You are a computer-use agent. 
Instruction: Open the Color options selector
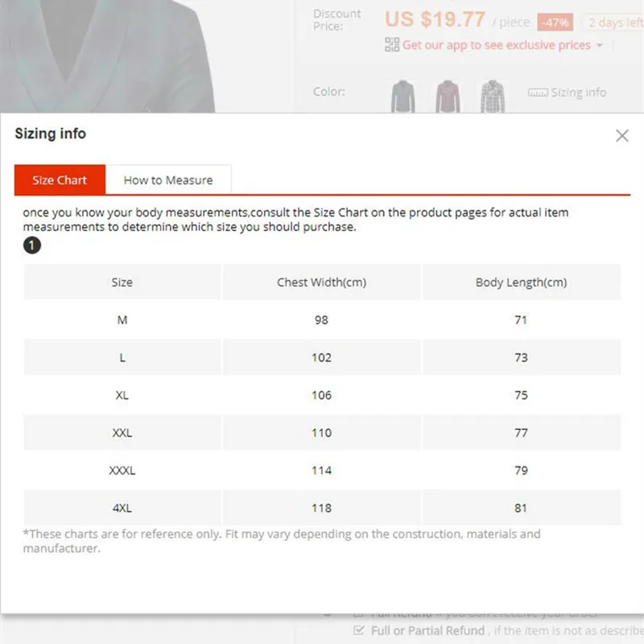coord(328,92)
